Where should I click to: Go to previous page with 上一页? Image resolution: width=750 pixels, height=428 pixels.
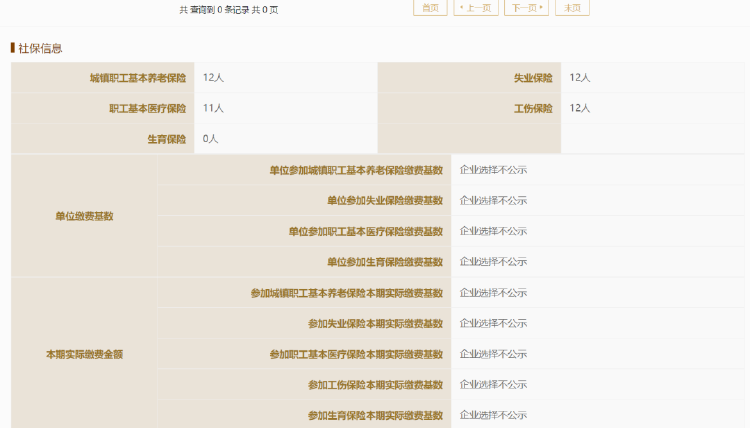[x=477, y=8]
